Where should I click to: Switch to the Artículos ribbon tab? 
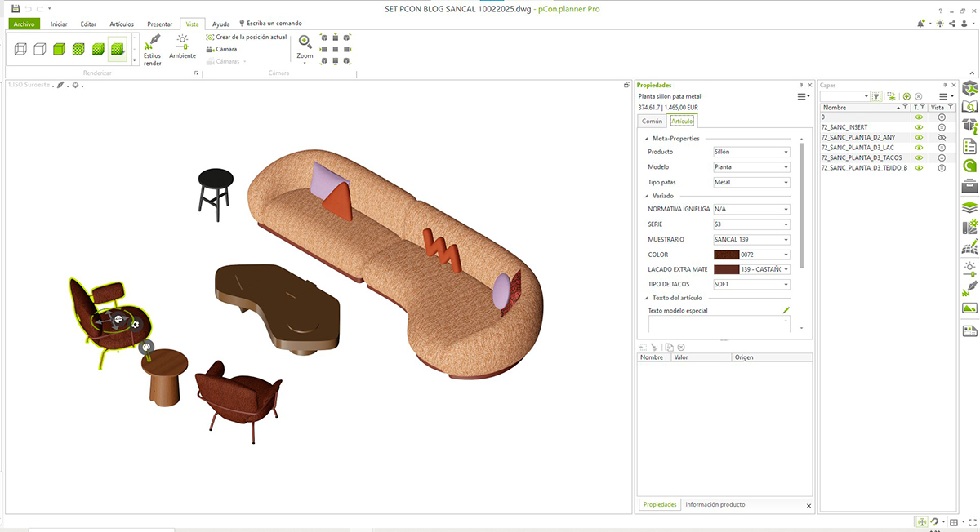click(x=122, y=24)
